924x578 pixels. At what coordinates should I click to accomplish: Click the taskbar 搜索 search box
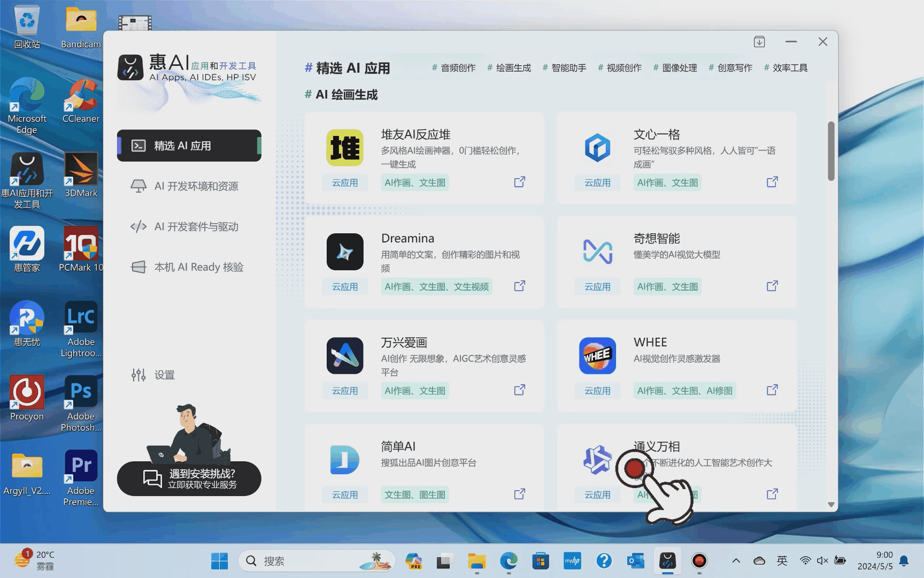[317, 561]
